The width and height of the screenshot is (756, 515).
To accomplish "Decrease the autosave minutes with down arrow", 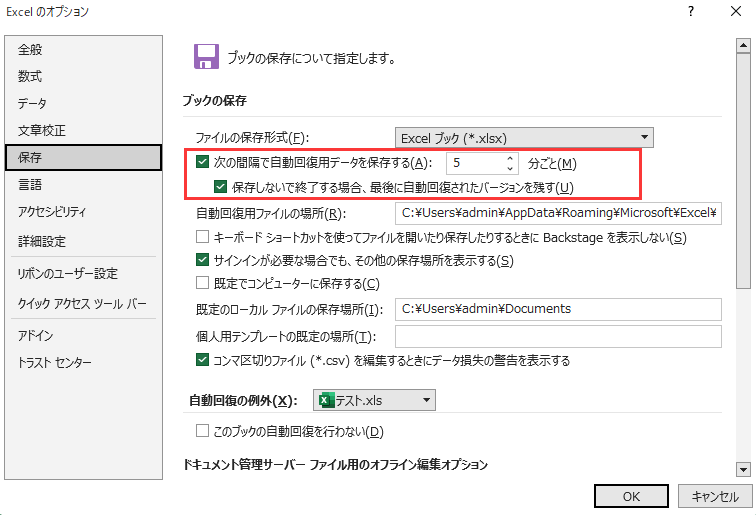I will [x=510, y=168].
